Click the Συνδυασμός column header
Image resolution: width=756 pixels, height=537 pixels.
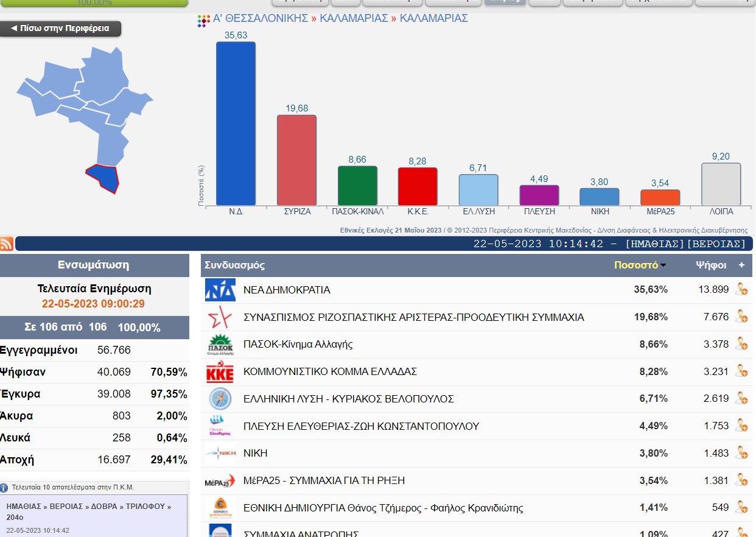tap(235, 265)
